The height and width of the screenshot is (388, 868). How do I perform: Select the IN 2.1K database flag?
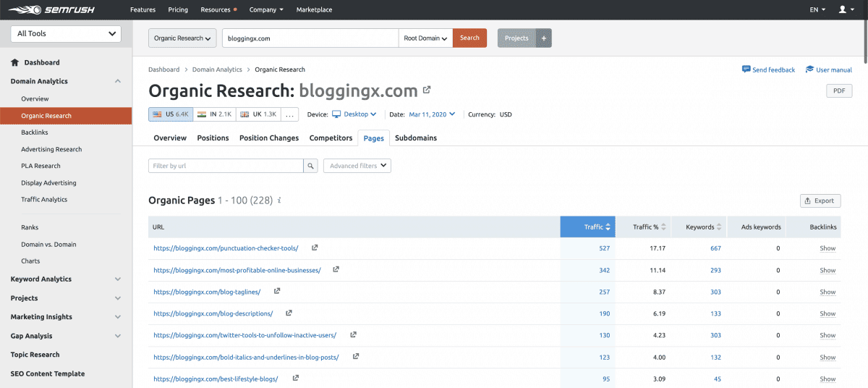214,114
